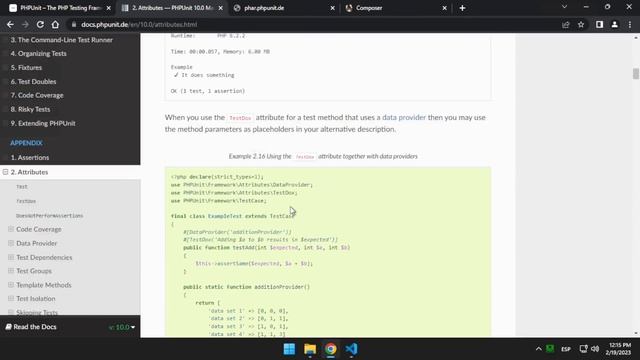Close the Composer tab
Viewport: 640px width, 360px height.
[x=444, y=8]
